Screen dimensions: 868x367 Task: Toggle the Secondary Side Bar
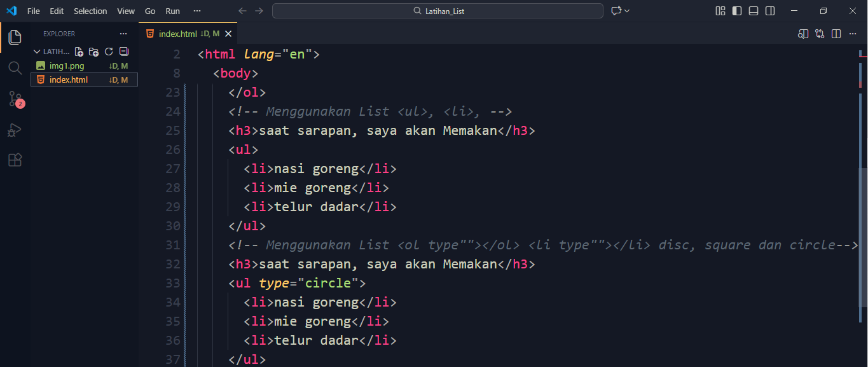770,11
